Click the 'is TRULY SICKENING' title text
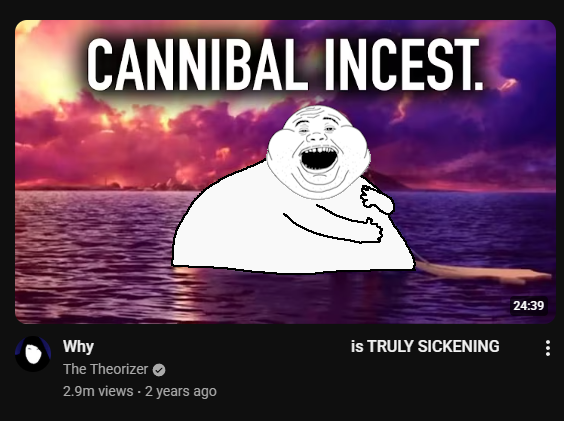Image resolution: width=564 pixels, height=421 pixels. tap(425, 347)
